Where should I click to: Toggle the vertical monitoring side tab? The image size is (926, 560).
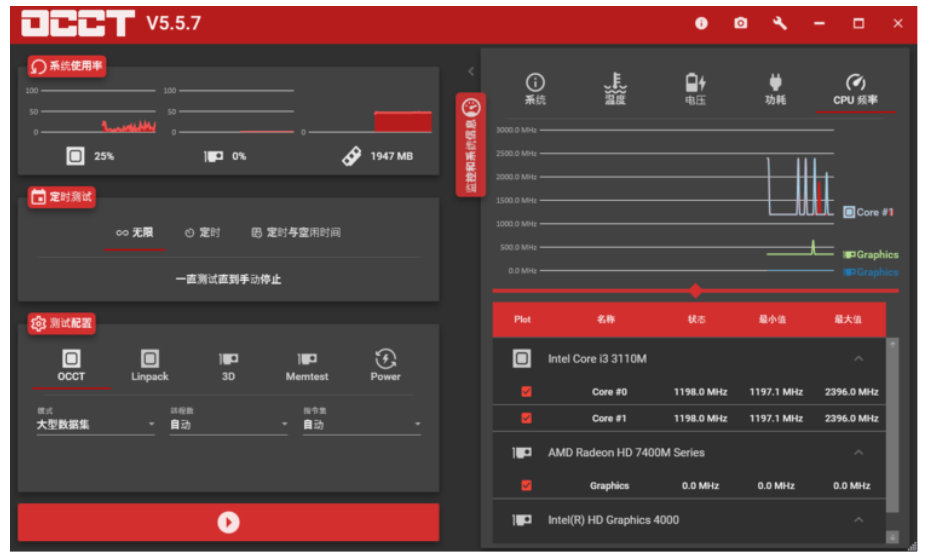coord(471,145)
